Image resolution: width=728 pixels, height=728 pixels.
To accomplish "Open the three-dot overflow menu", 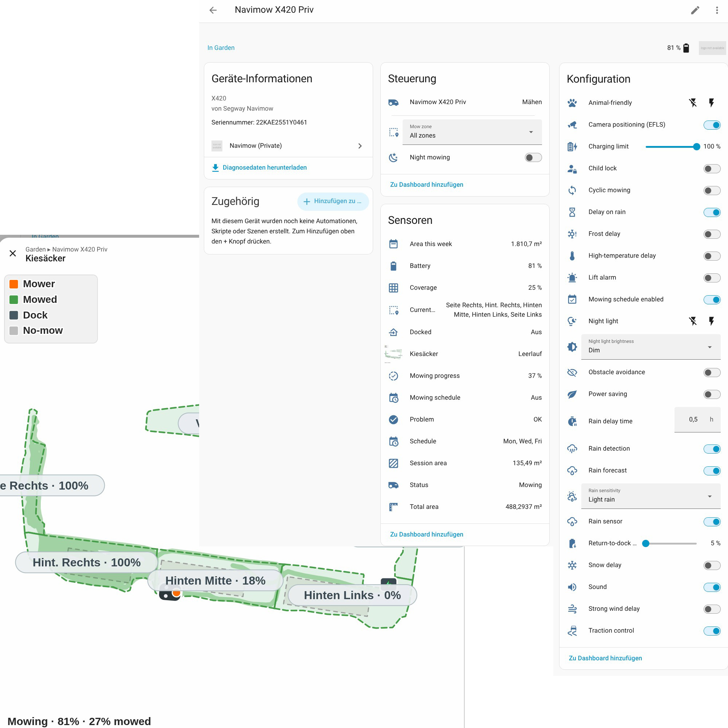I will coord(717,10).
